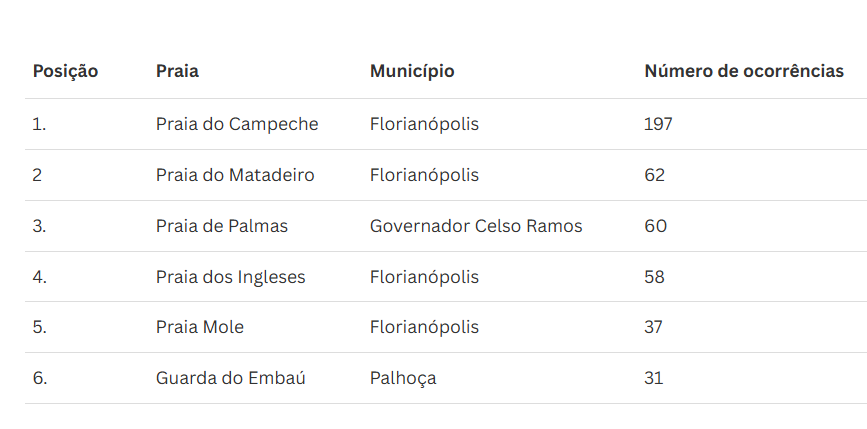Select the Praia dos Ingleses cell
The image size is (867, 429).
click(x=231, y=277)
